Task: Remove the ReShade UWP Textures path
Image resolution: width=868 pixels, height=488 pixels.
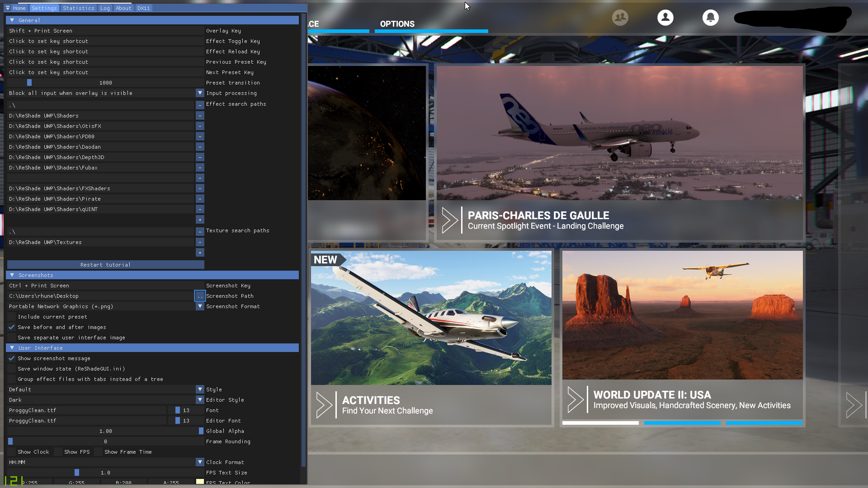Action: pos(200,242)
